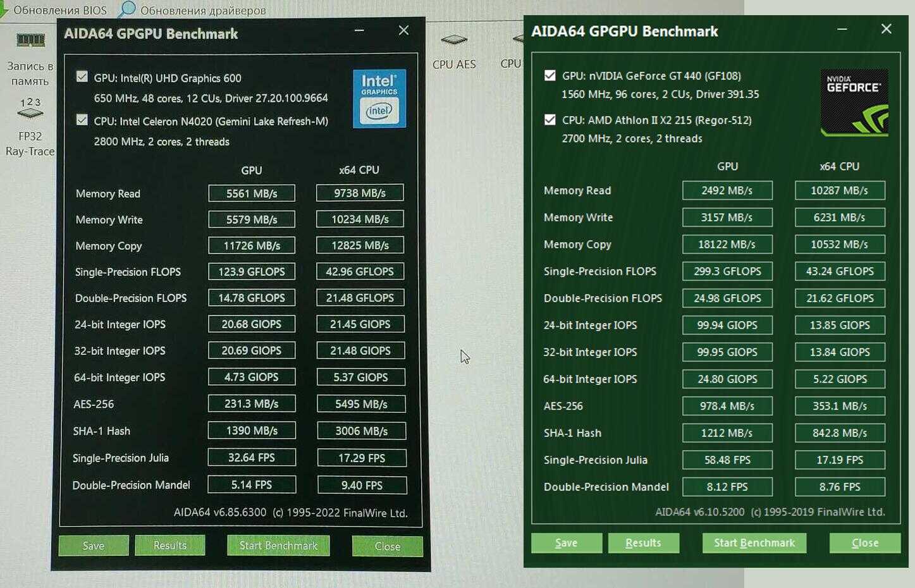Click the 58.48 FPS Single-Precision Julia value
Image resolution: width=915 pixels, height=588 pixels.
(727, 460)
